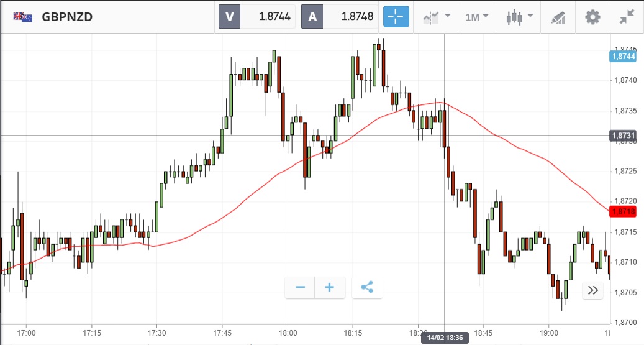Image resolution: width=644 pixels, height=345 pixels.
Task: Click the 14/02 18:36 time marker
Action: (445, 338)
